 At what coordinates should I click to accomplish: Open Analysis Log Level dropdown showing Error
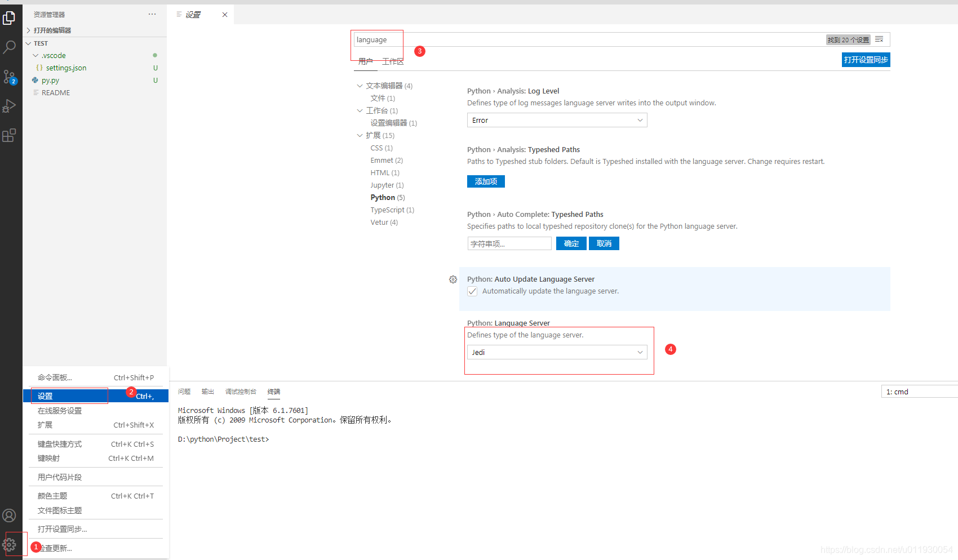point(557,121)
